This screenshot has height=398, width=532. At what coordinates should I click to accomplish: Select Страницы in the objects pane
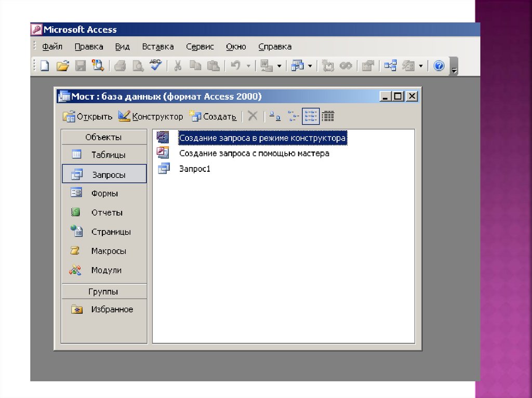coord(104,231)
